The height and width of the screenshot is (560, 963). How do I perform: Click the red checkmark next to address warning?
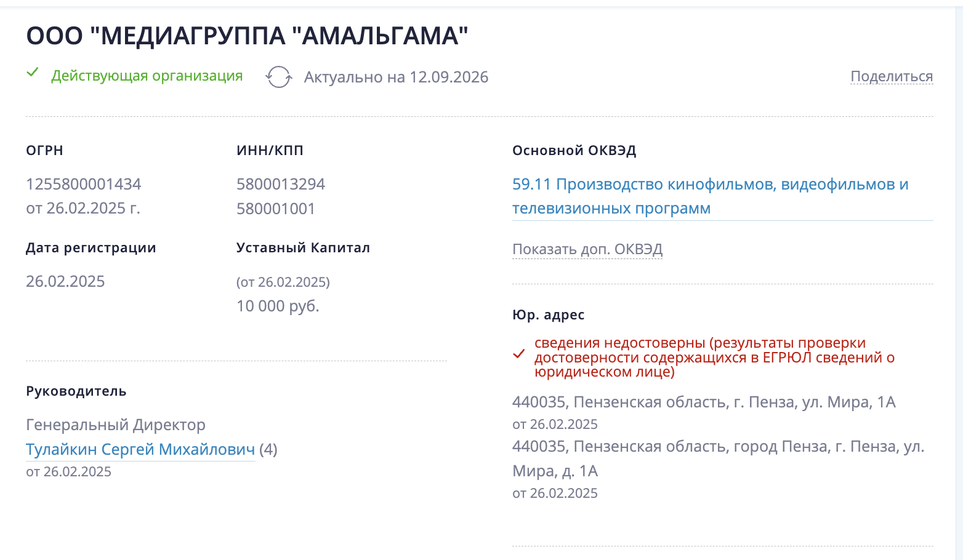coord(519,354)
